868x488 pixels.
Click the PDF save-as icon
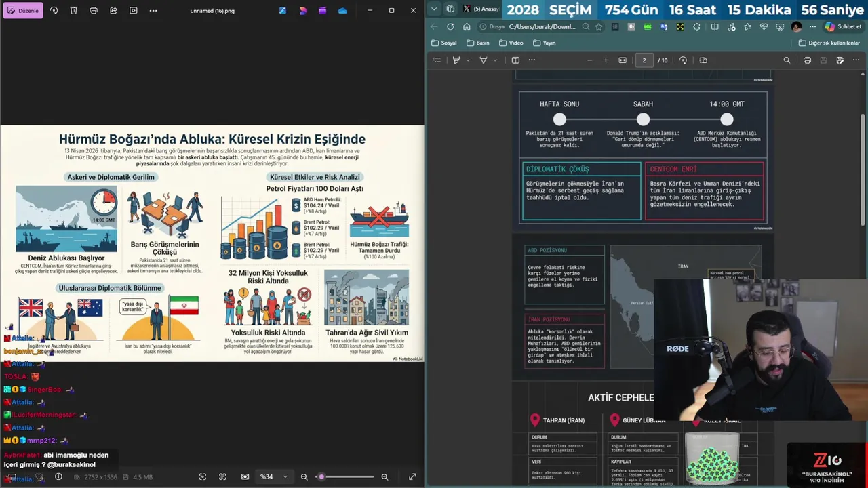[x=840, y=60]
